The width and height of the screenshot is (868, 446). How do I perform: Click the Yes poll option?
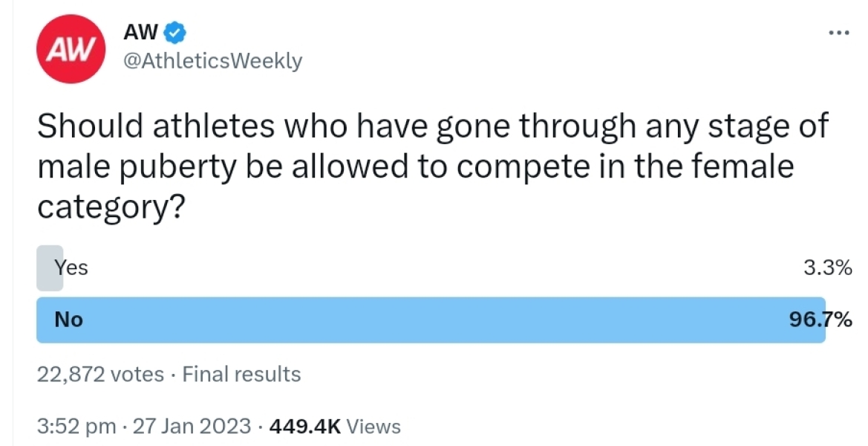[71, 268]
